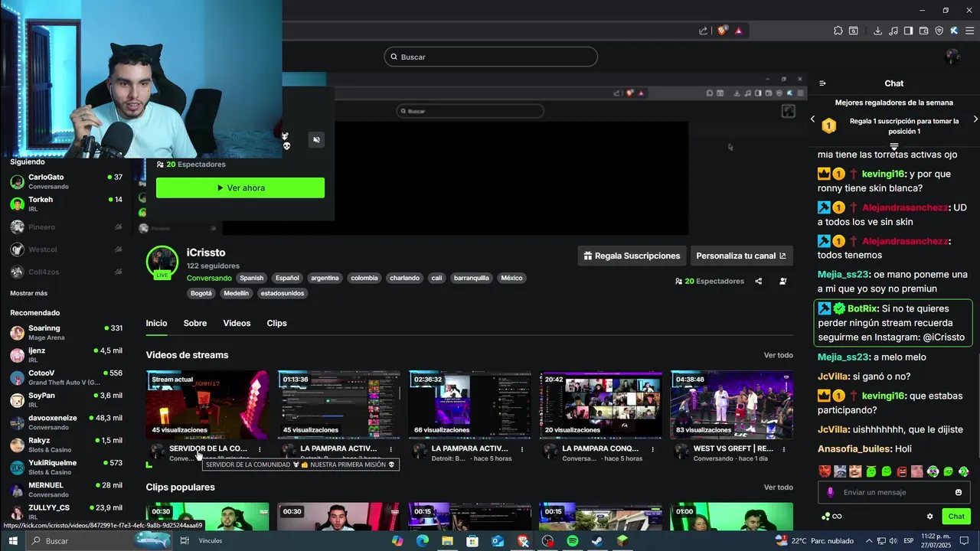Image resolution: width=980 pixels, height=551 pixels.
Task: Click green Chat send button
Action: pyautogui.click(x=956, y=517)
